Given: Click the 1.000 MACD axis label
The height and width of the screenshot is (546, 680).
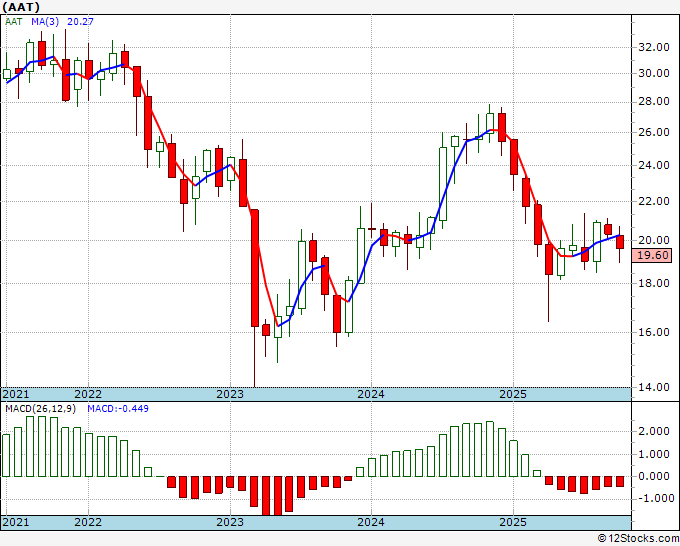Looking at the screenshot, I should pos(654,454).
